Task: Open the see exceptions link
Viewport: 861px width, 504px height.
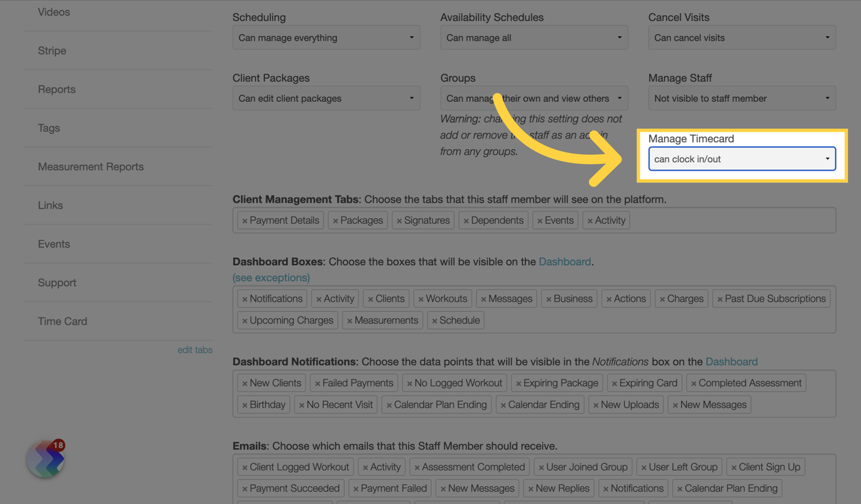Action: coord(271,278)
